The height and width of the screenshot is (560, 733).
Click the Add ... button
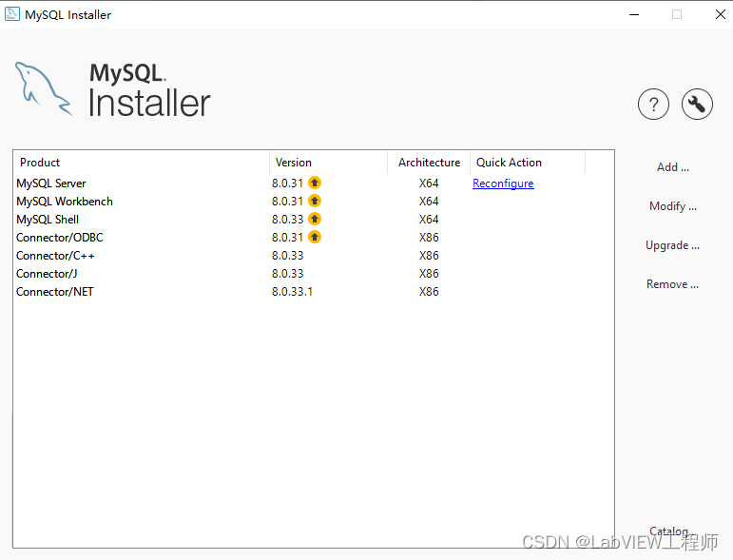(x=673, y=167)
